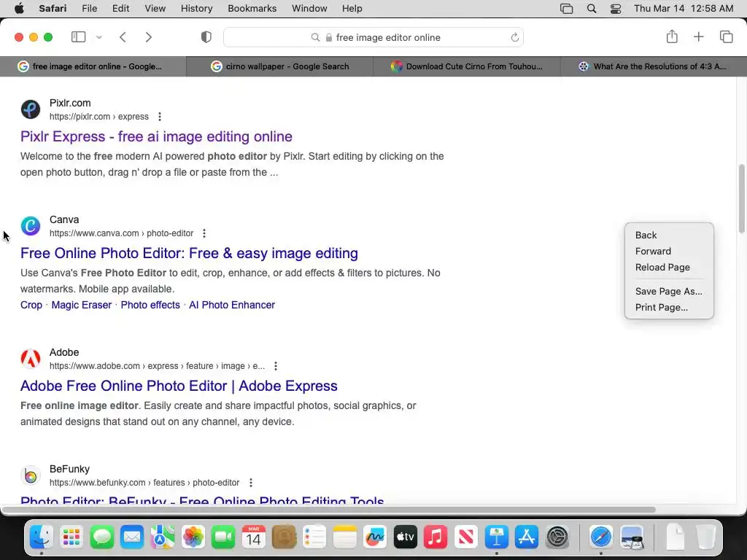Go forward with the toolbar forward arrow
Screen dimensions: 747x560
149,37
